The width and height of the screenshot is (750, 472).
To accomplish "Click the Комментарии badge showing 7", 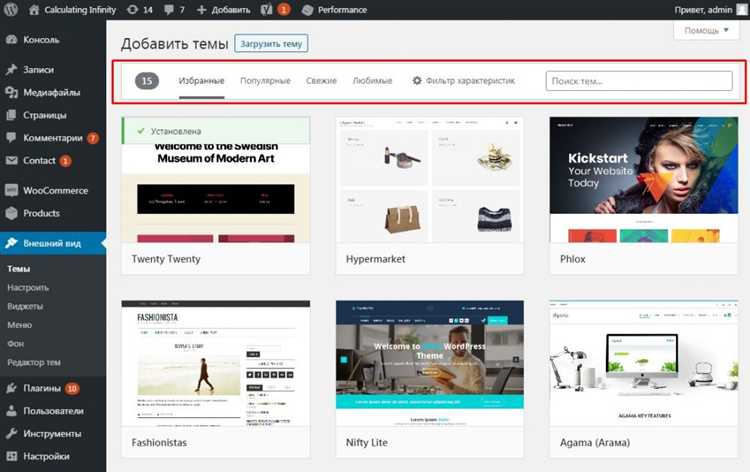I will click(x=93, y=138).
